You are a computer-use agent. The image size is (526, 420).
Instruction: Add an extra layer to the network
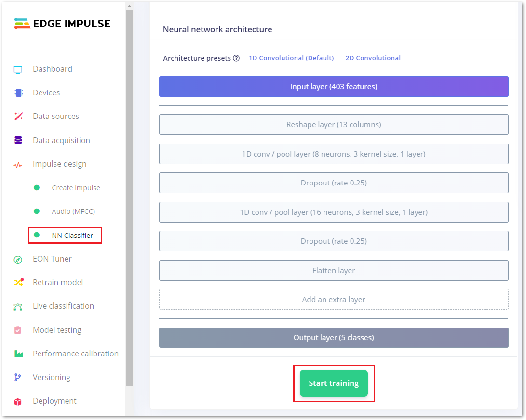tap(334, 299)
